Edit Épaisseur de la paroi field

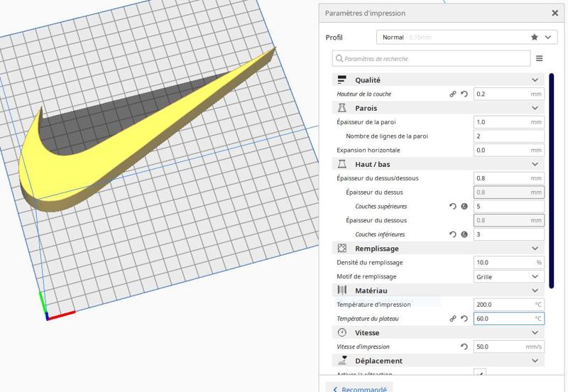[x=508, y=122]
